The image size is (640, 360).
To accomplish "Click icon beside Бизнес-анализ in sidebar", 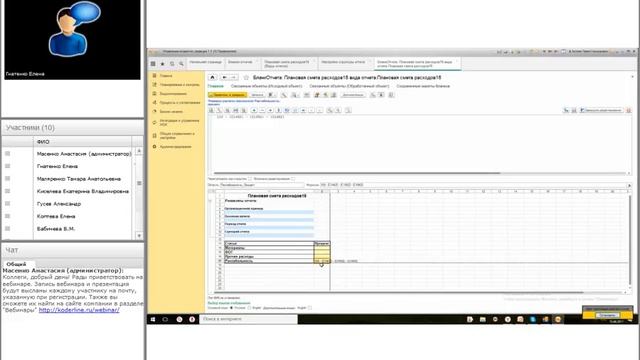I will 154,111.
